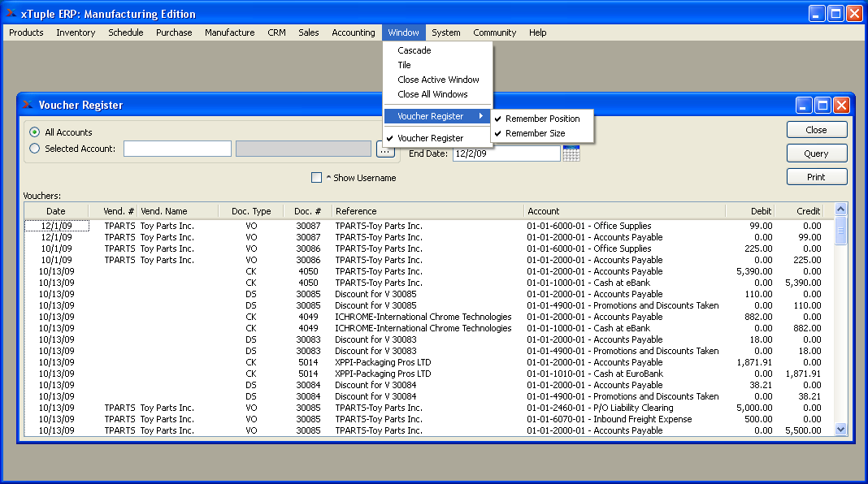
Task: Choose Cascade in the Window menu
Action: coord(414,50)
